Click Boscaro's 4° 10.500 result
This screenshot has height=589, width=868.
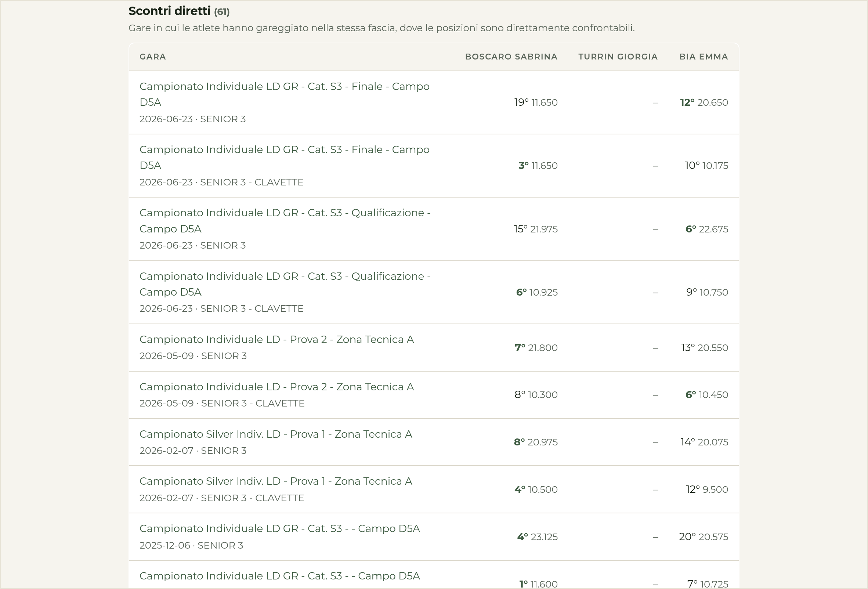536,489
